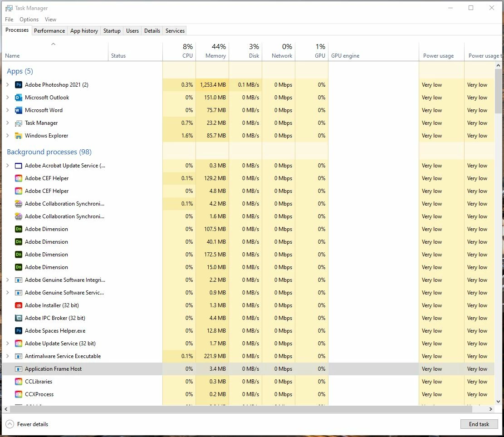Click the Adobe Update Service (32 bit) icon
Image resolution: width=504 pixels, height=437 pixels.
[x=19, y=344]
